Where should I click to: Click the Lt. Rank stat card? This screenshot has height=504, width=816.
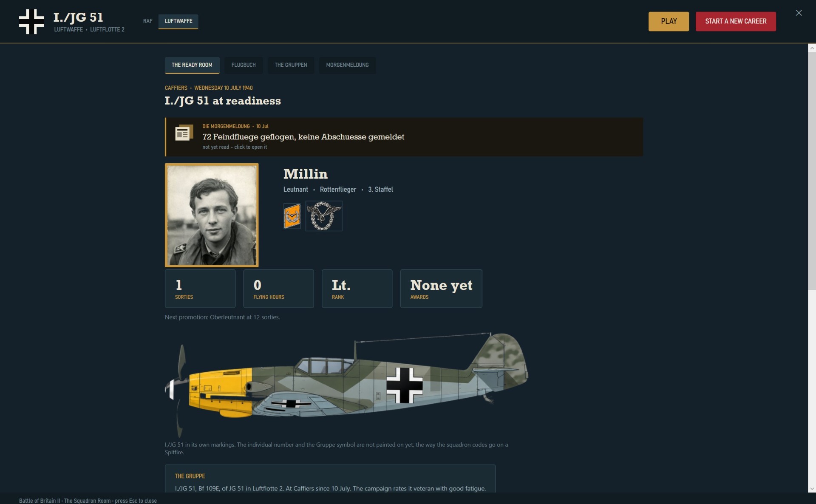click(x=357, y=289)
